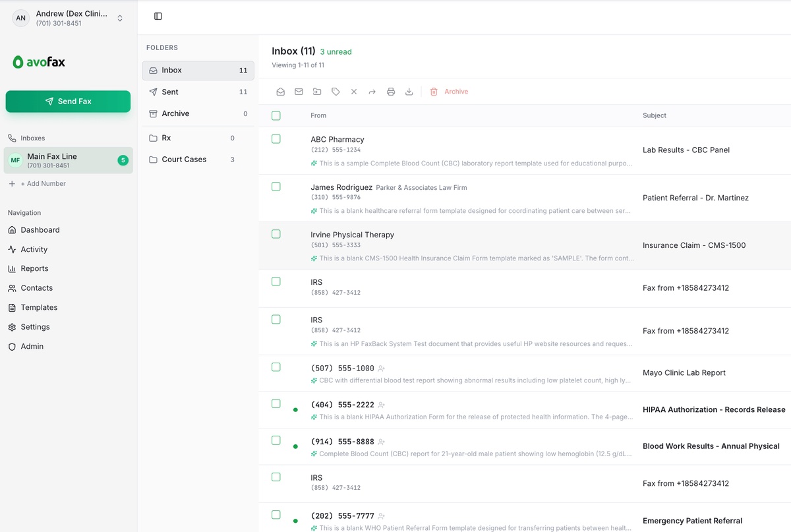The height and width of the screenshot is (532, 791).
Task: Click the tag label icon
Action: [x=336, y=92]
